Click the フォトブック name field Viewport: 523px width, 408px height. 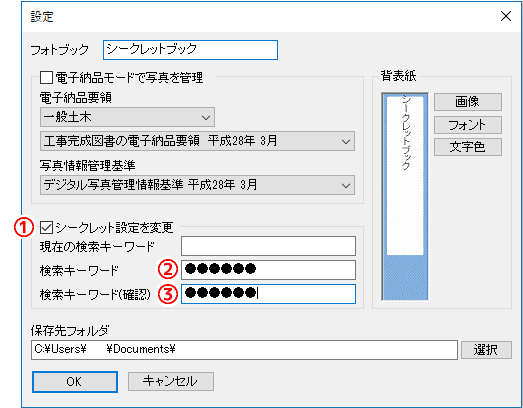pyautogui.click(x=190, y=50)
